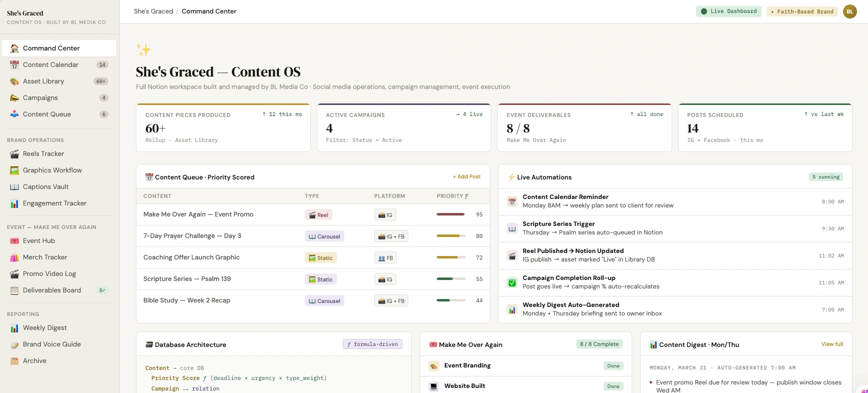Image resolution: width=868 pixels, height=393 pixels.
Task: Click the Campaign Completion Roll-up green checkmark
Action: point(512,282)
